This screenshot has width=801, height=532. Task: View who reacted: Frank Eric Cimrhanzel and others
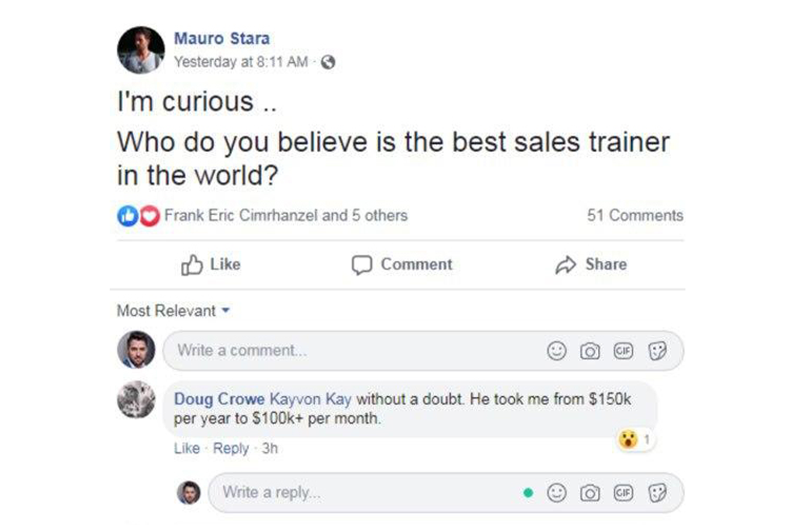(285, 215)
